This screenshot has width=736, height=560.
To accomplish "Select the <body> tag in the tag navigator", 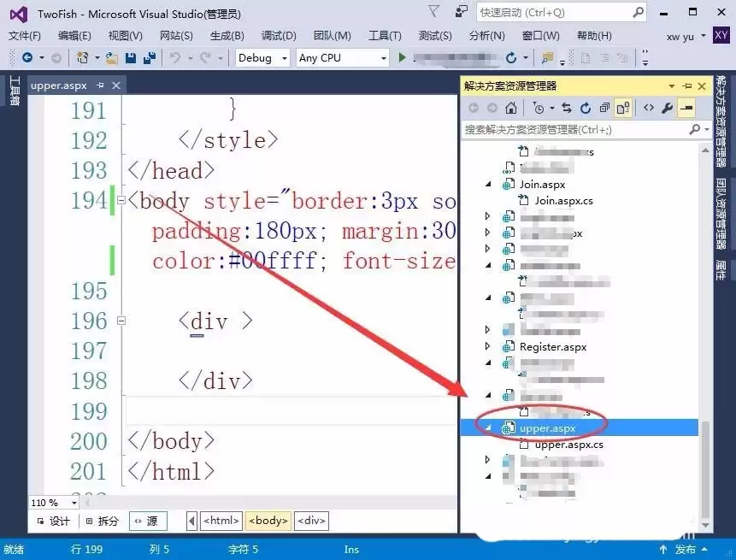I will coord(268,520).
